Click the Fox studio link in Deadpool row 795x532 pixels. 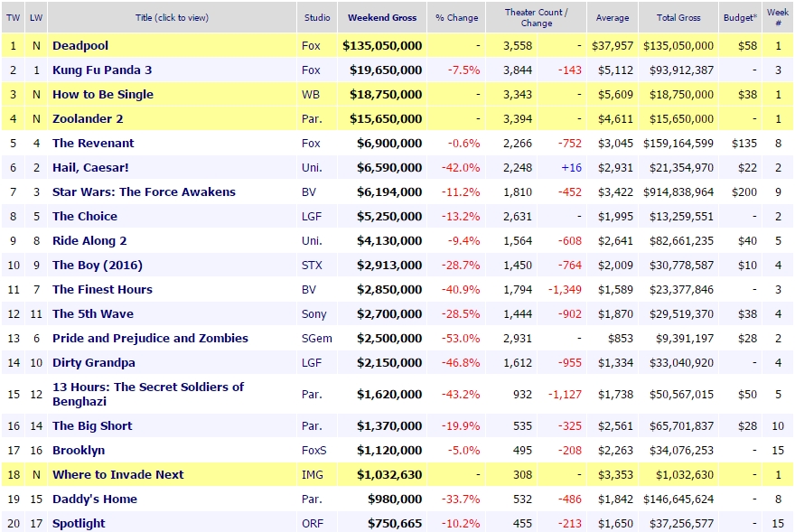[311, 46]
